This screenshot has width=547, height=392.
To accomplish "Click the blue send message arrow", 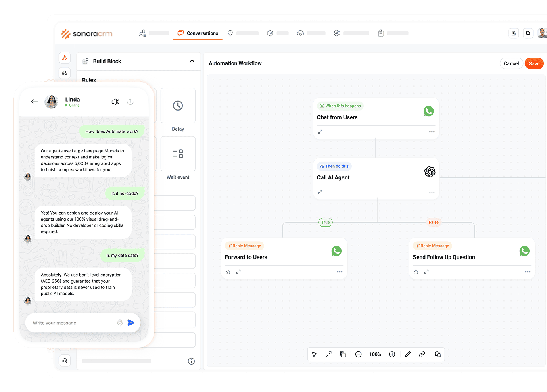I will tap(131, 323).
